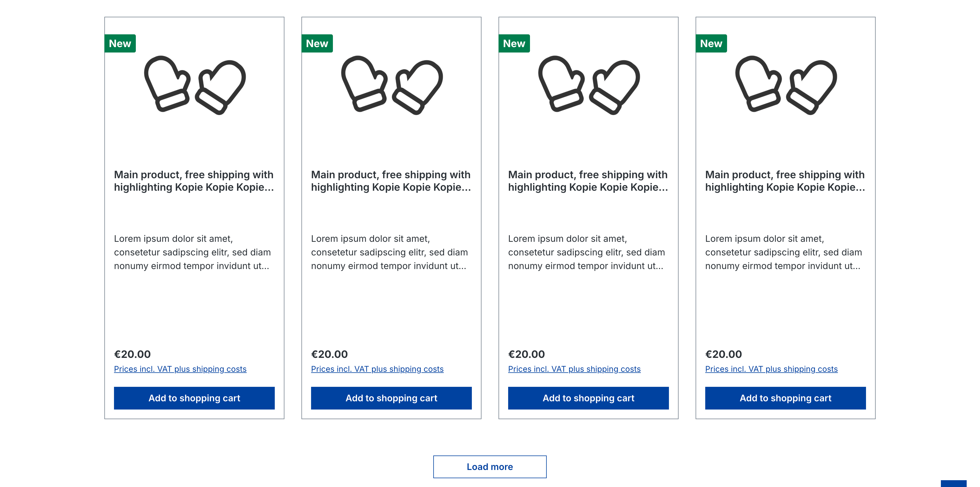This screenshot has width=980, height=487.
Task: Click the mittens image in third product card
Action: point(588,85)
